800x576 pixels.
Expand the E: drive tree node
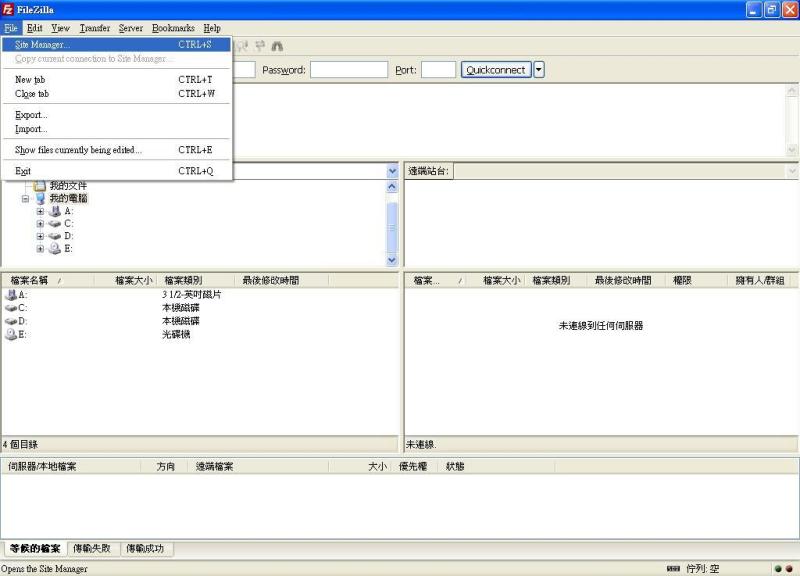40,248
